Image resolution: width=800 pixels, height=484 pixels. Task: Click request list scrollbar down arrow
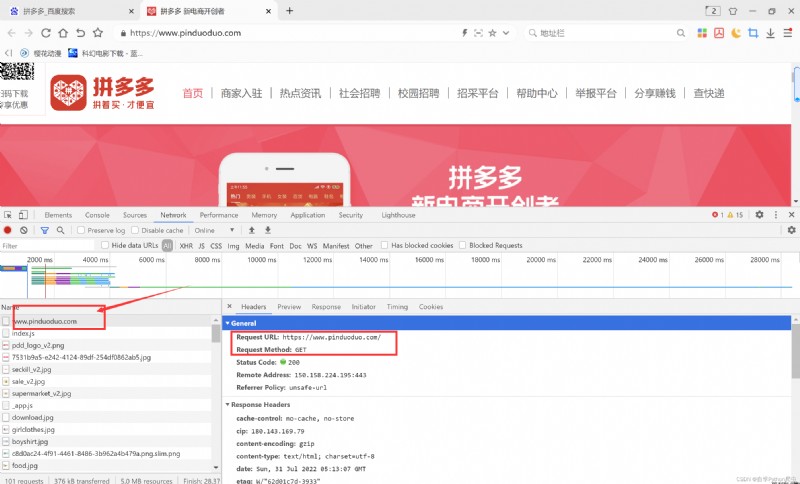click(x=216, y=467)
